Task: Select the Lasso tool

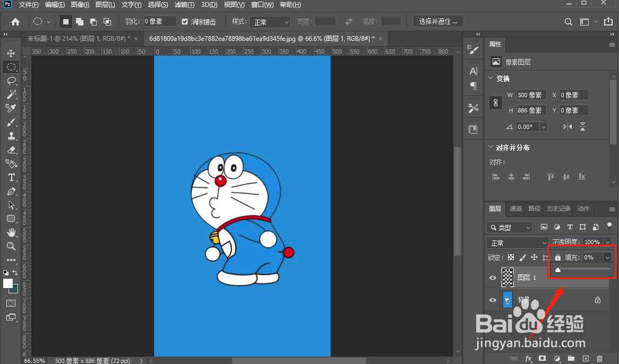Action: tap(12, 81)
